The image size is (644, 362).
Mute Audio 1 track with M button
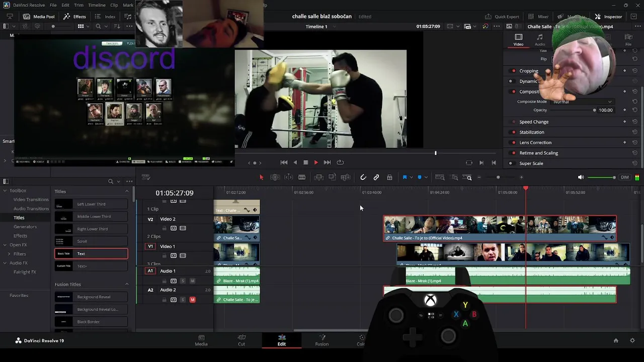pos(192,281)
